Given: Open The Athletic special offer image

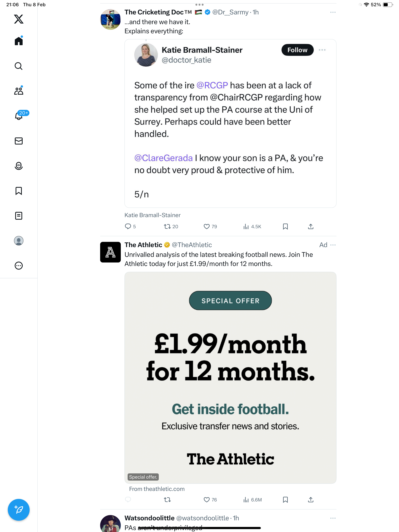Looking at the screenshot, I should [x=230, y=378].
